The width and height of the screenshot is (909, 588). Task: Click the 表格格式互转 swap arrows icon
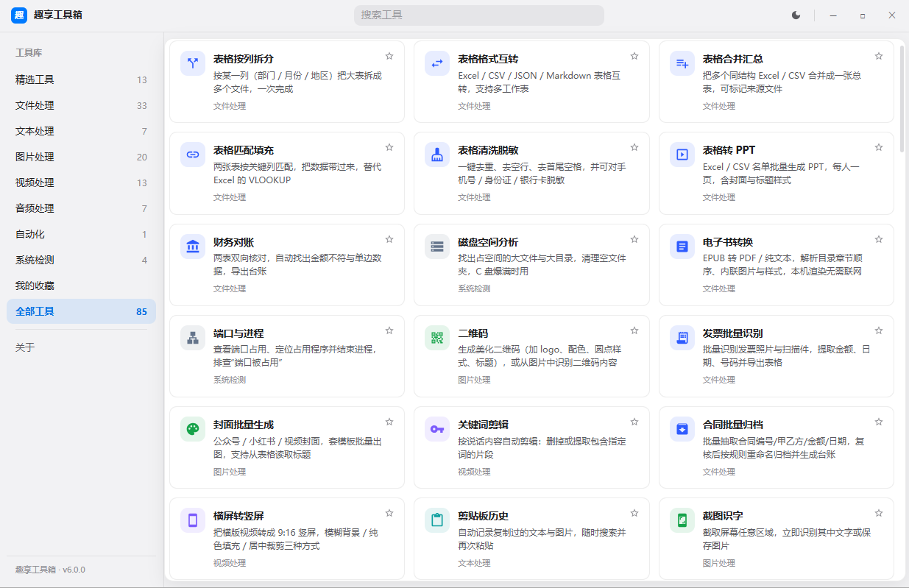(x=437, y=63)
